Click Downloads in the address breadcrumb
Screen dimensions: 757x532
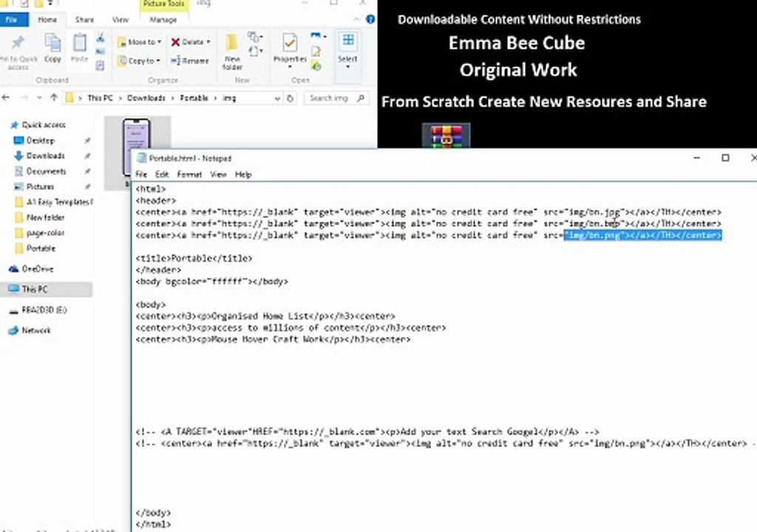click(146, 98)
